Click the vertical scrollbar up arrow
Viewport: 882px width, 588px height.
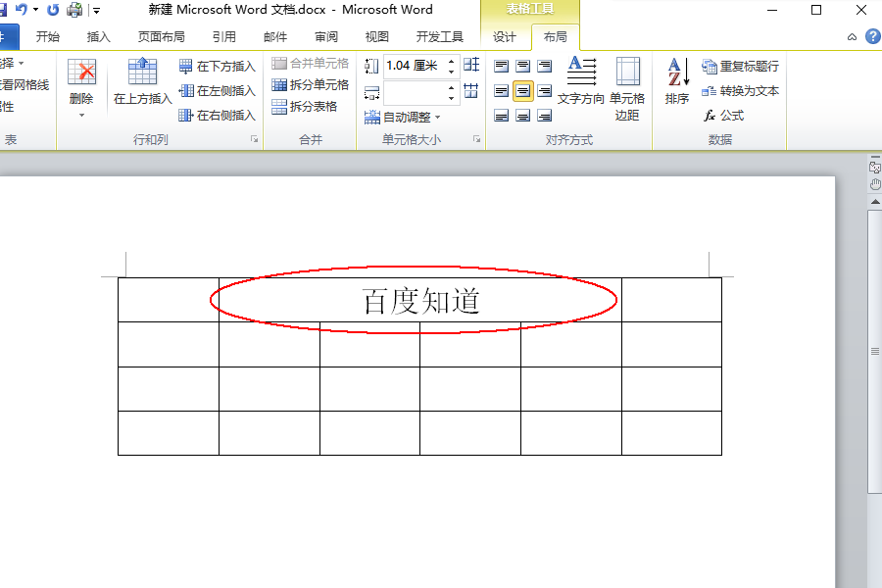875,202
